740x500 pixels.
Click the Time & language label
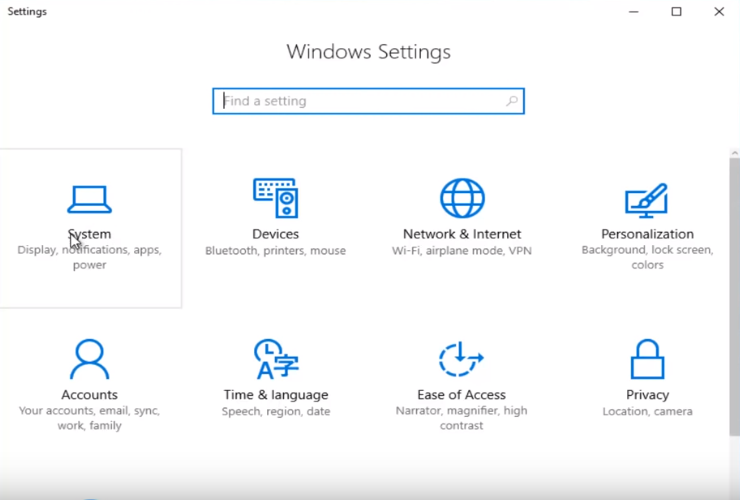[276, 395]
